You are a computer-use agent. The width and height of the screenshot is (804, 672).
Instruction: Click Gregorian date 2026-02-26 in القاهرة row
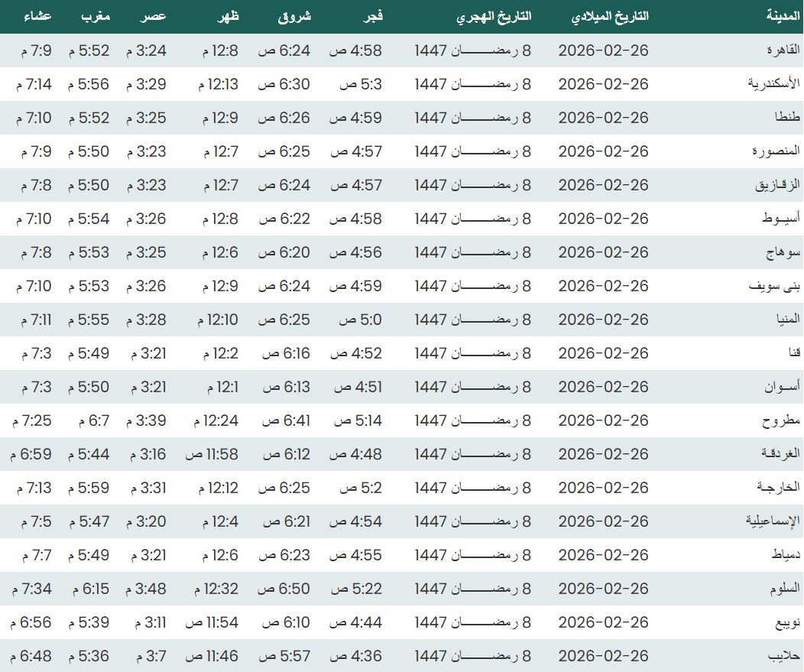(604, 50)
